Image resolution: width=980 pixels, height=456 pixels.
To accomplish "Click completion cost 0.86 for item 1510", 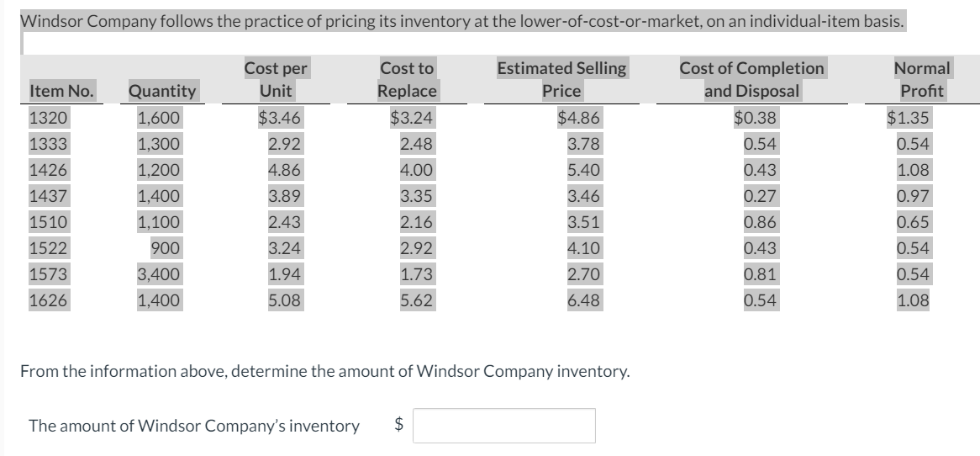I will (760, 222).
